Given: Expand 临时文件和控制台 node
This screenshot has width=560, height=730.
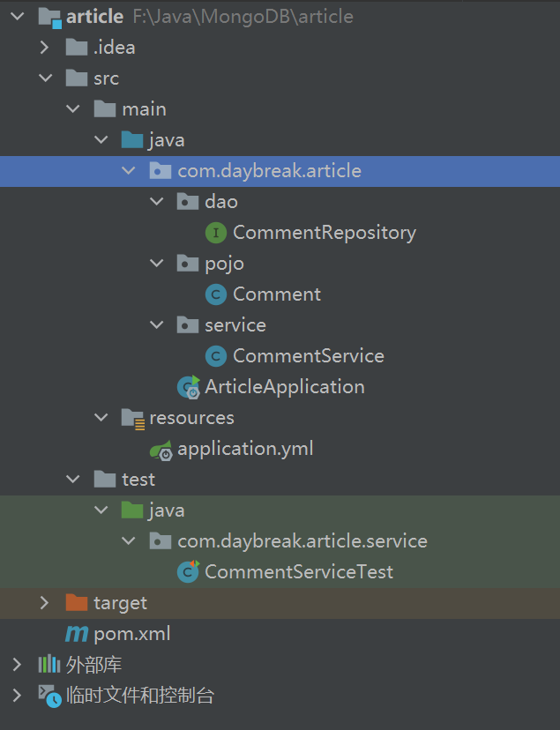Looking at the screenshot, I should point(17,696).
